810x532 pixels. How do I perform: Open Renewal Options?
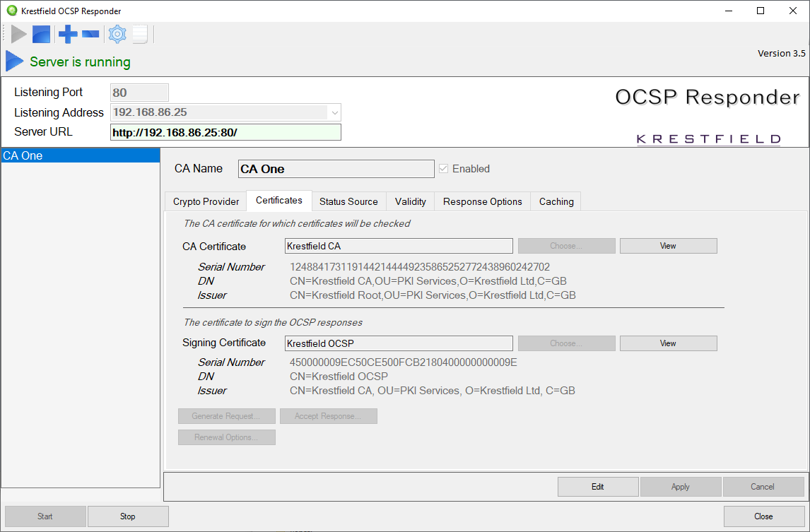coord(227,437)
